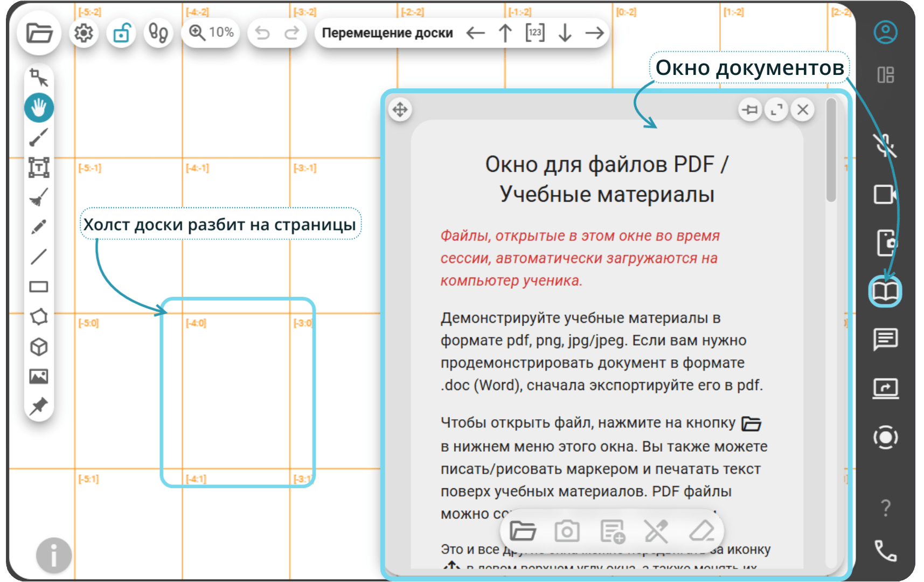
Task: Open the chat panel
Action: 885,339
